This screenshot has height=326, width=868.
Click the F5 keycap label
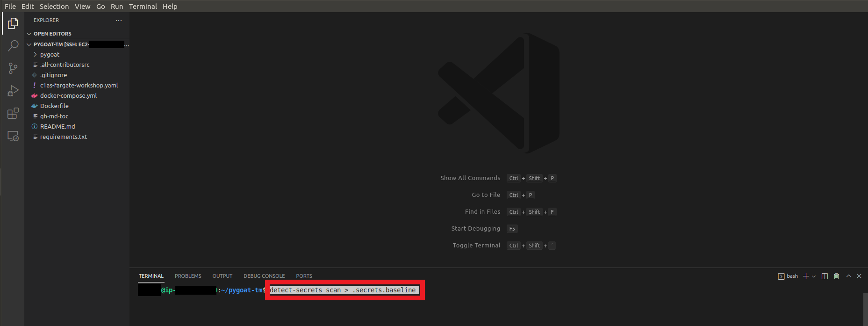coord(512,229)
